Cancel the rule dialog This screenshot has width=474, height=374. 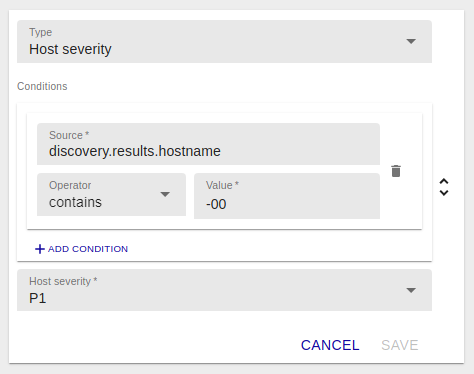[330, 345]
